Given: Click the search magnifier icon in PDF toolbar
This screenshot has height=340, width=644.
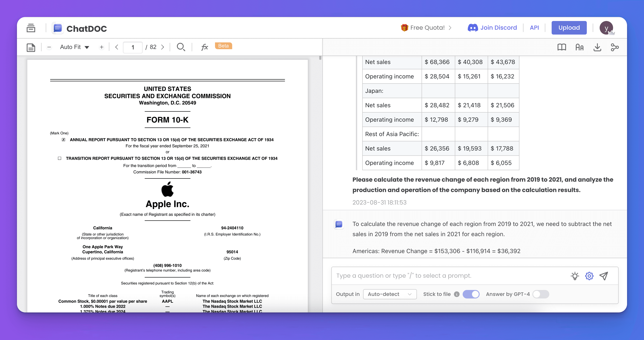Looking at the screenshot, I should click(x=180, y=47).
